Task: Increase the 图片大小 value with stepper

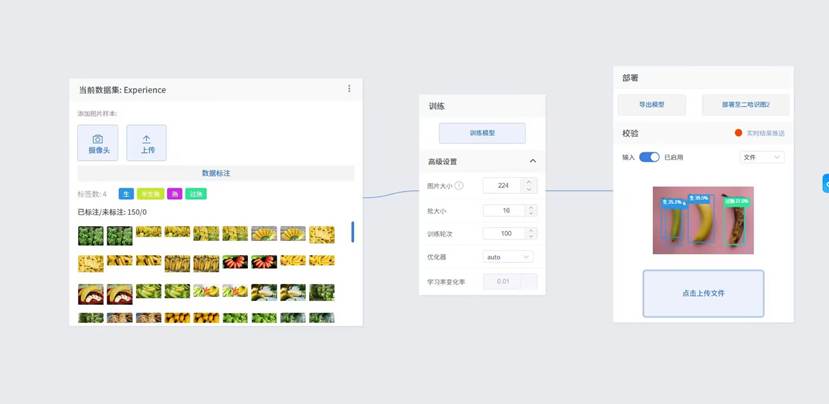Action: 530,182
